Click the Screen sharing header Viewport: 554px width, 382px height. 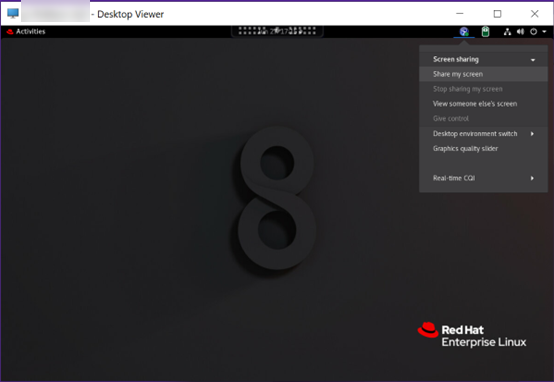[x=483, y=59]
